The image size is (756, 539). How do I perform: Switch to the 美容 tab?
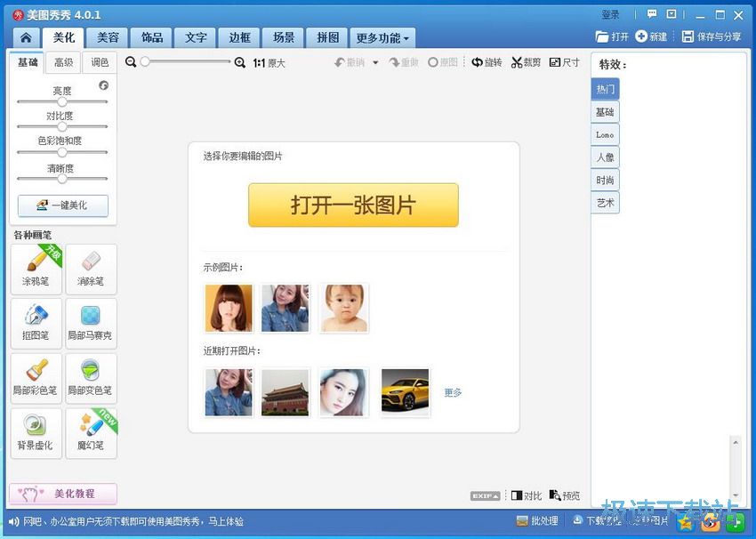point(108,37)
